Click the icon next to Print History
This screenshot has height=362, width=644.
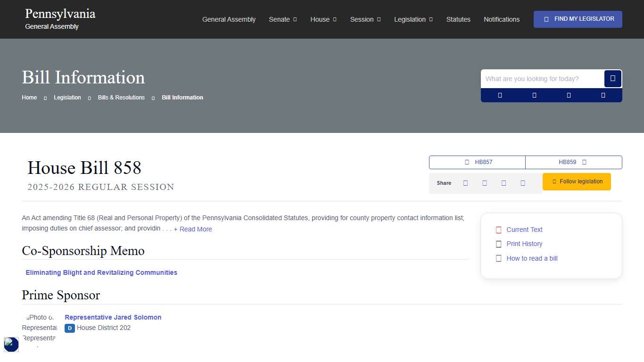(498, 244)
